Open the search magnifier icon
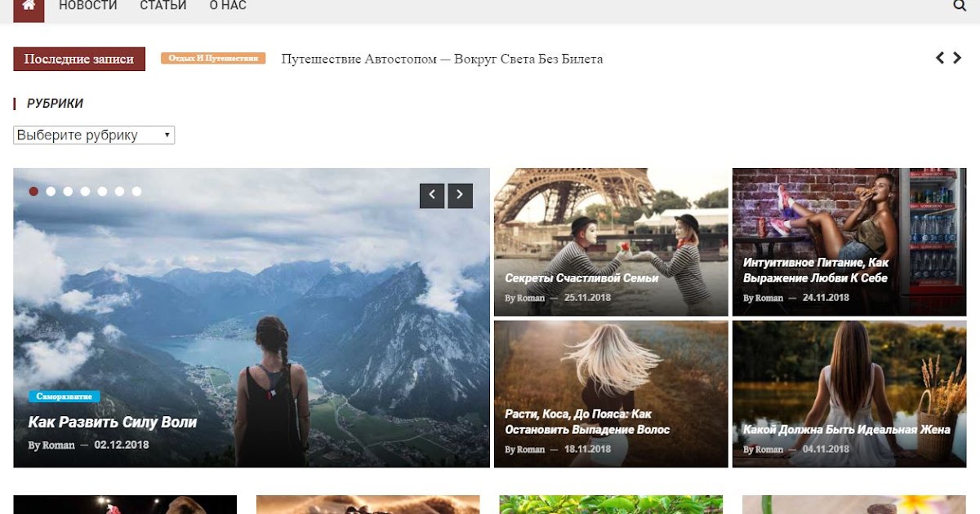 click(960, 6)
